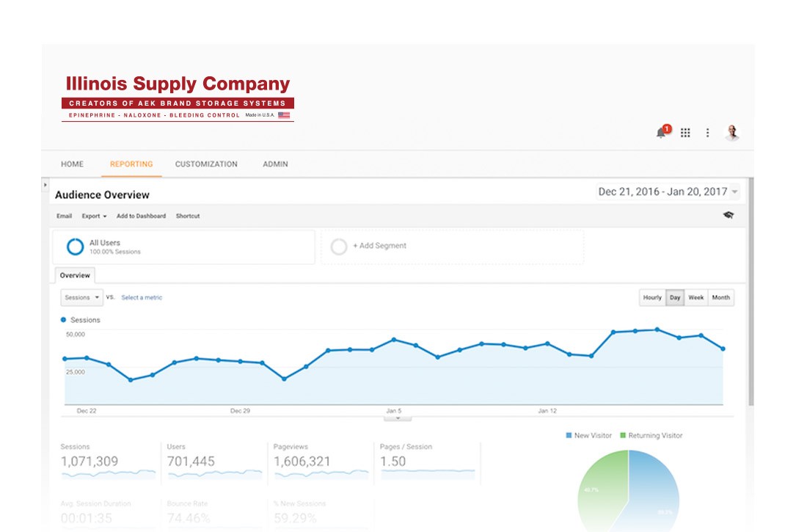Viewport: 796px width, 532px height.
Task: Open the date range selector
Action: (x=662, y=191)
